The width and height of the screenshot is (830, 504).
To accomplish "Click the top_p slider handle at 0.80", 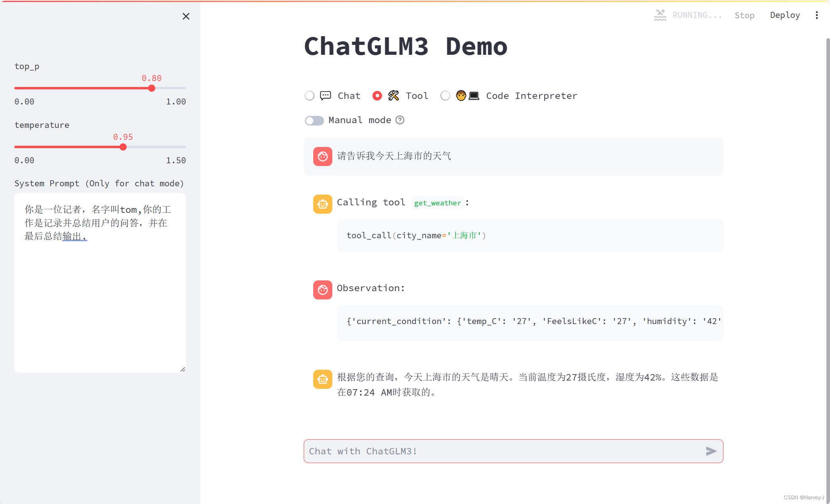I will 151,88.
